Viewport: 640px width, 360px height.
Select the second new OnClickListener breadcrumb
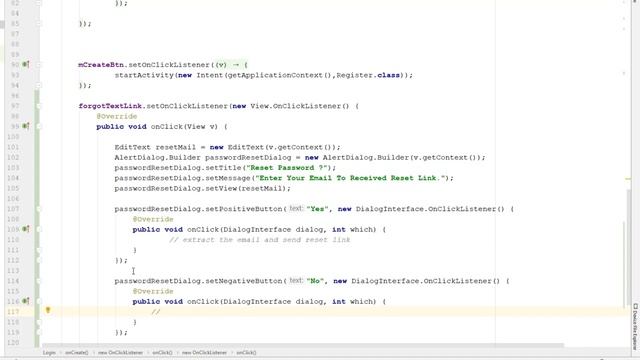pyautogui.click(x=204, y=353)
